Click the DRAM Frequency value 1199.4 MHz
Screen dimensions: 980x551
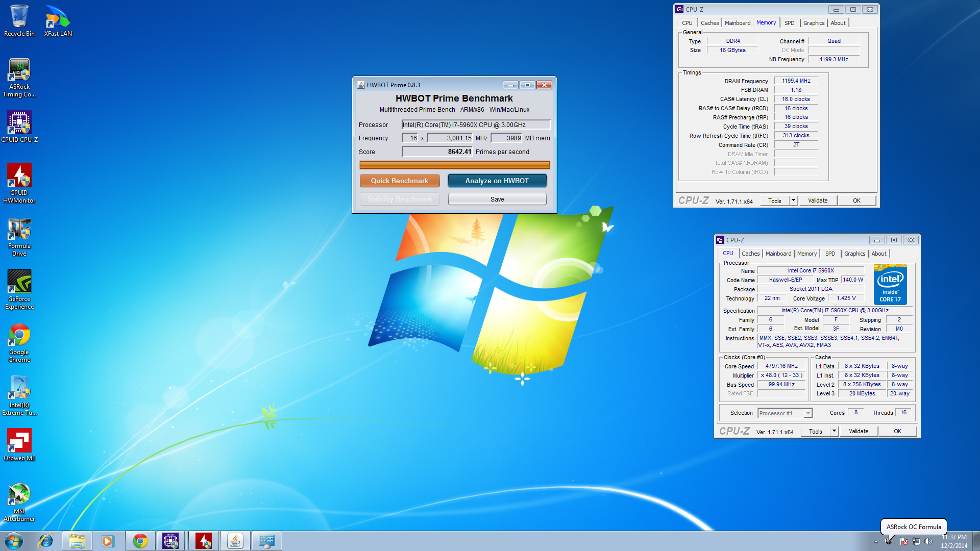point(796,81)
